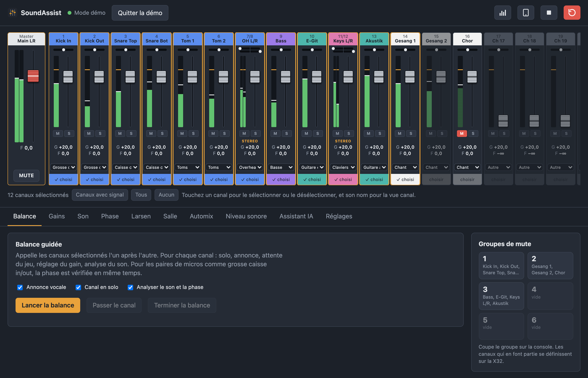The image size is (588, 378).
Task: Uncheck Analyser le son et la phase
Action: pyautogui.click(x=130, y=287)
